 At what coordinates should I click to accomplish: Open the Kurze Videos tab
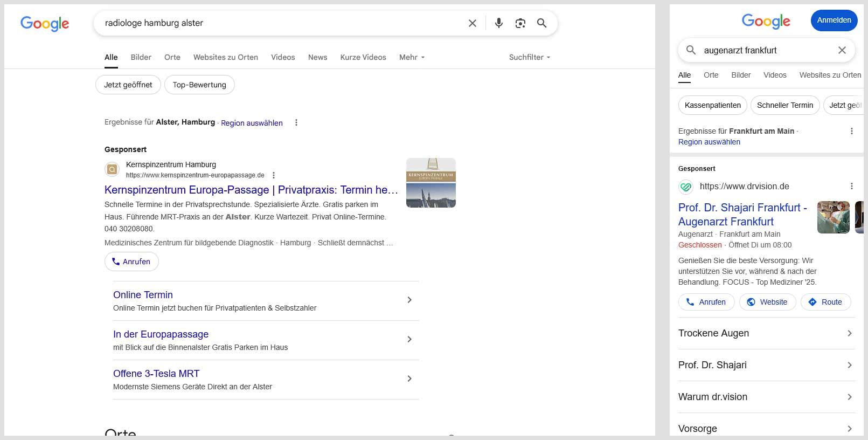pyautogui.click(x=363, y=57)
